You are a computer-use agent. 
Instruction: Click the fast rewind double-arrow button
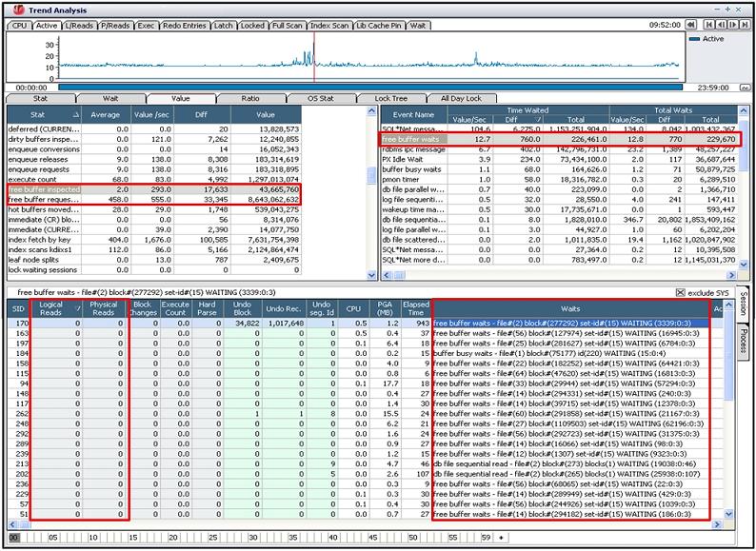coord(691,25)
